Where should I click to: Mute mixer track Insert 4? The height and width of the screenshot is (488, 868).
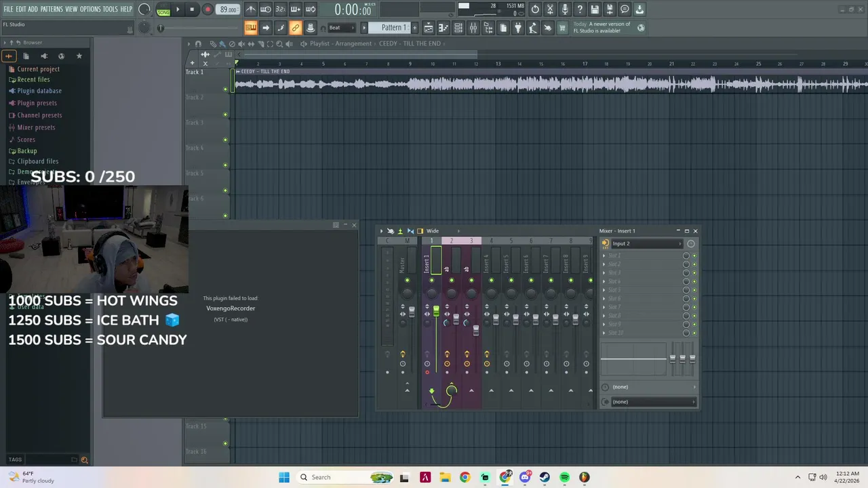tap(491, 281)
